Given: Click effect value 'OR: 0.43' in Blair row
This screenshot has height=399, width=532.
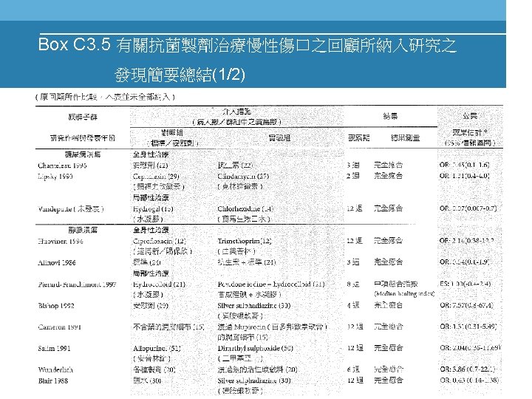Looking at the screenshot, I should pyautogui.click(x=469, y=381).
